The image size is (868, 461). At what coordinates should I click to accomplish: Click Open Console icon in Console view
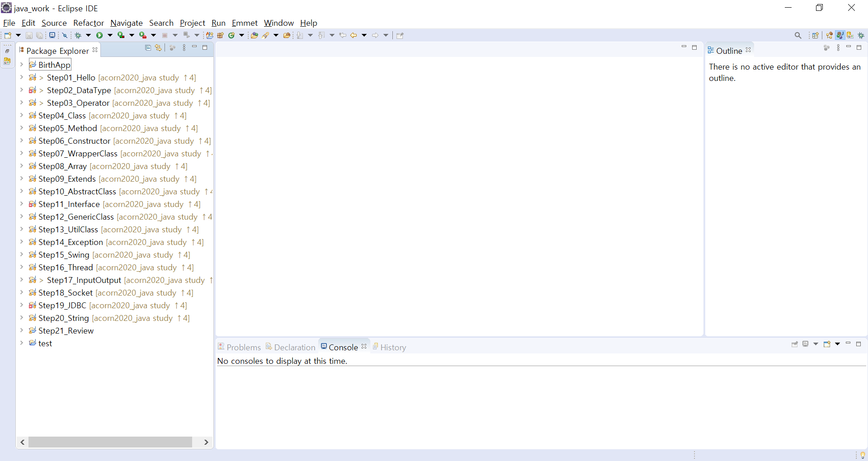[x=827, y=344]
